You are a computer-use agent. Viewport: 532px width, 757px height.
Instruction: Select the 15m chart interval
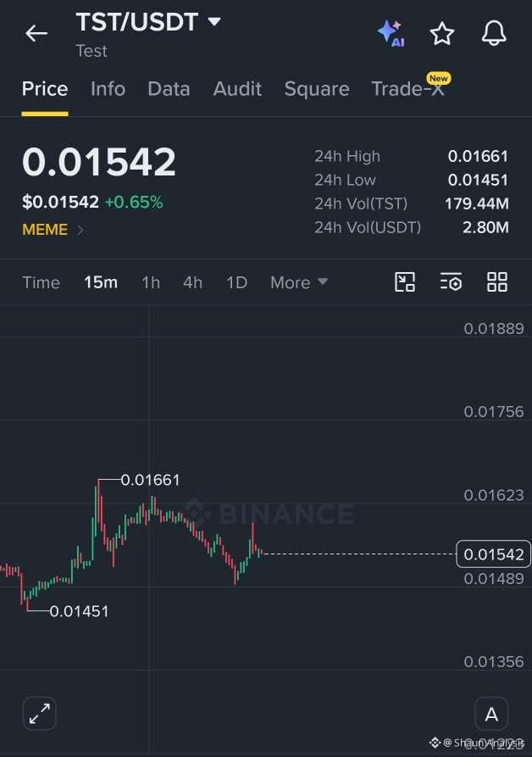pos(101,282)
